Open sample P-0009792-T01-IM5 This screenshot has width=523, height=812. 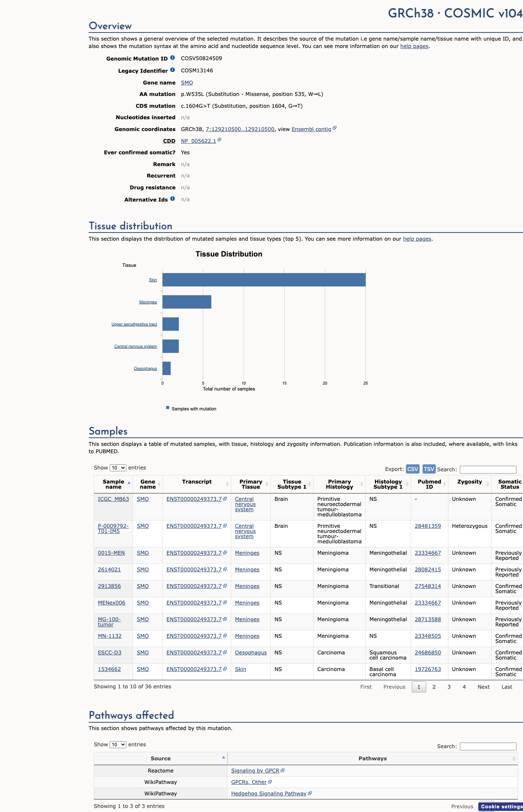[113, 529]
